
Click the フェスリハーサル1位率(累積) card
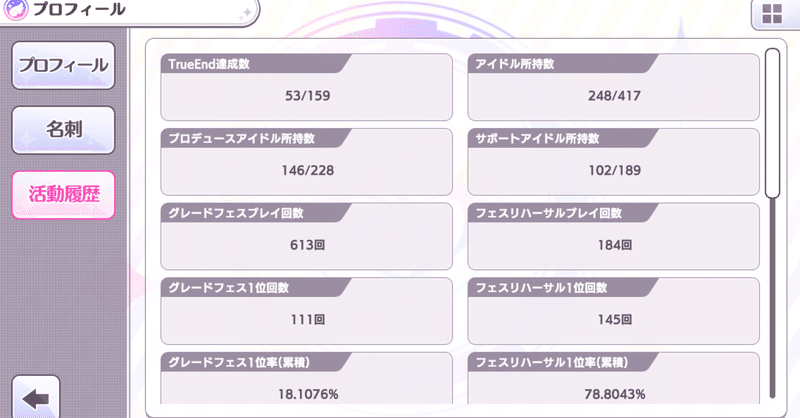click(x=614, y=380)
